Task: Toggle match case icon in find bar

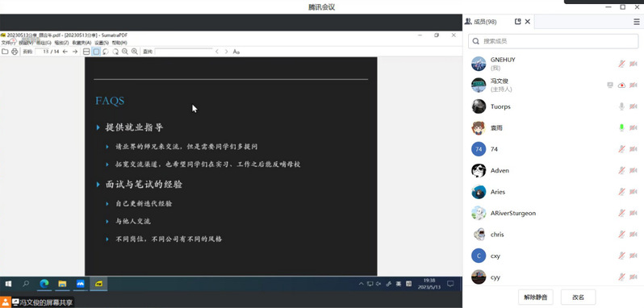Action: (236, 52)
